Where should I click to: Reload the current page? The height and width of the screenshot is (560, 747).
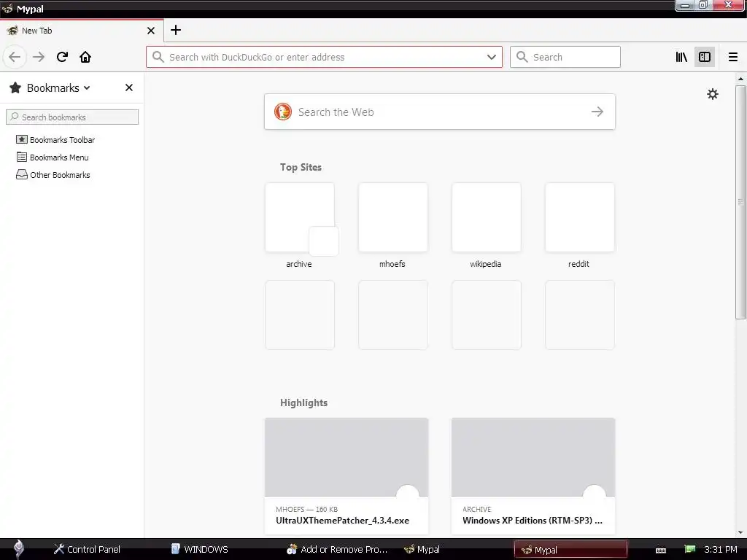[x=63, y=57]
